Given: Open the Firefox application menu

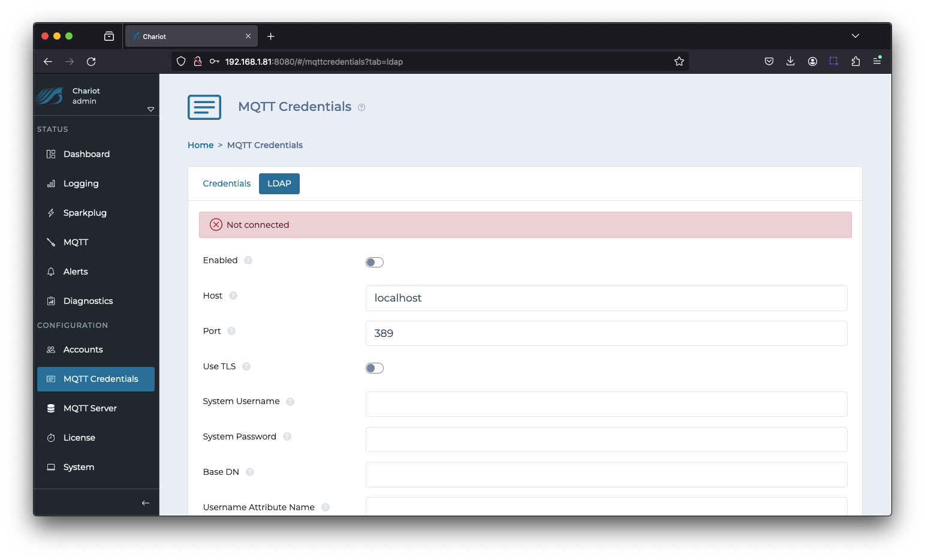Looking at the screenshot, I should point(877,61).
